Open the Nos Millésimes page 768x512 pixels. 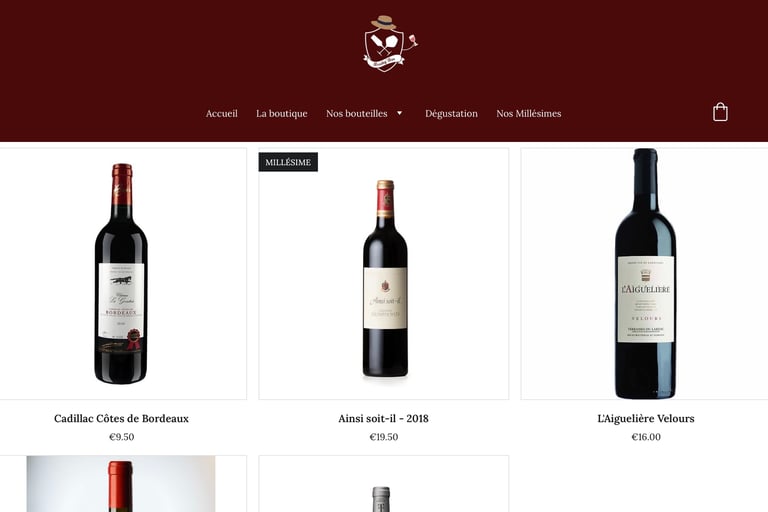point(528,113)
